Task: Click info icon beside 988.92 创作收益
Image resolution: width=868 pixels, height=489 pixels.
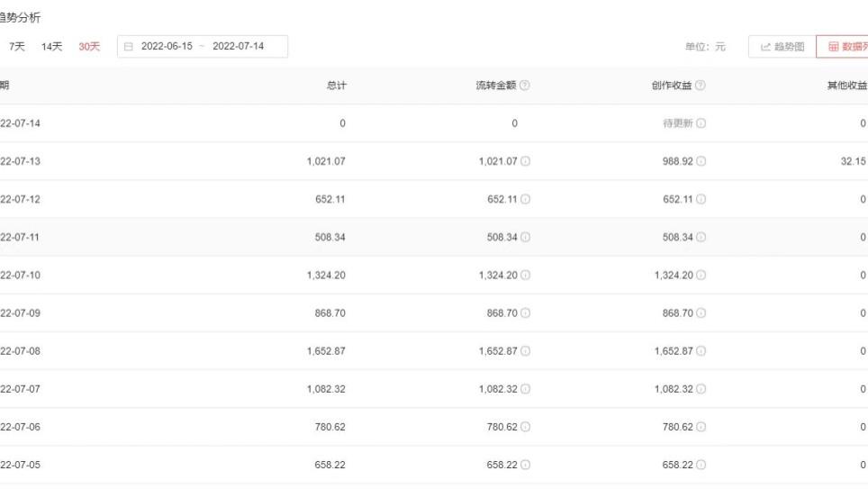Action: click(x=701, y=161)
